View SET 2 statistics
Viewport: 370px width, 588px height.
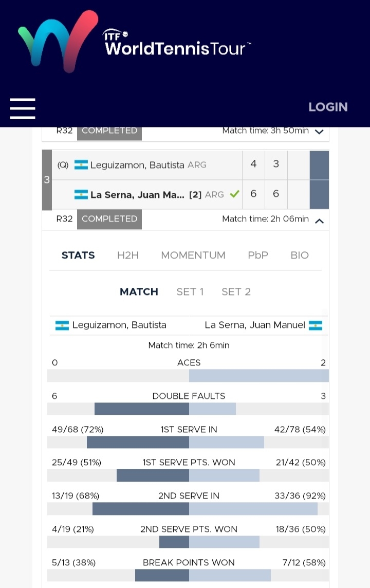pos(236,292)
